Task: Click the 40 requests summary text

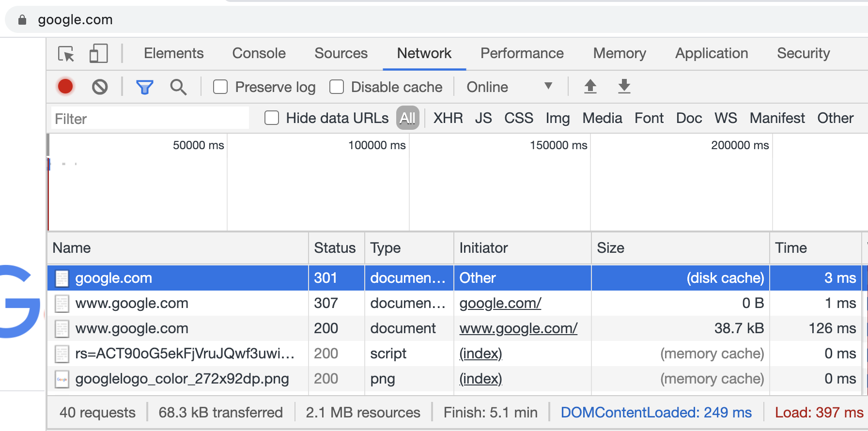Action: 97,413
